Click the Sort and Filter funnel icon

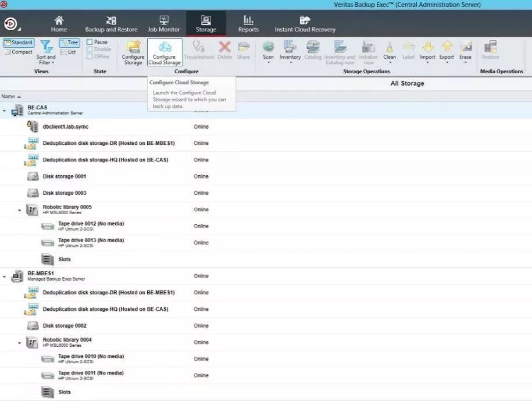[46, 47]
